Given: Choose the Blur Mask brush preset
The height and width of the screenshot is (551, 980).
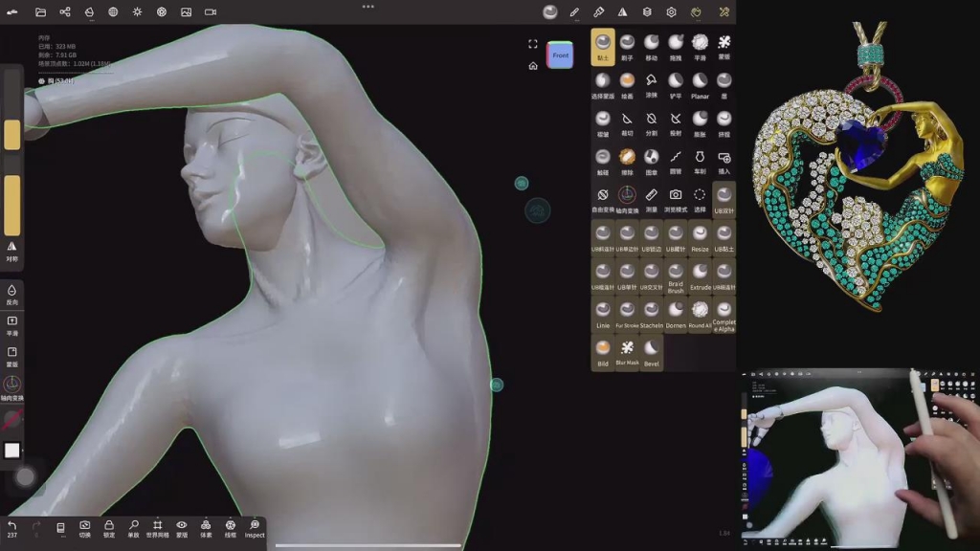Looking at the screenshot, I should (x=627, y=352).
